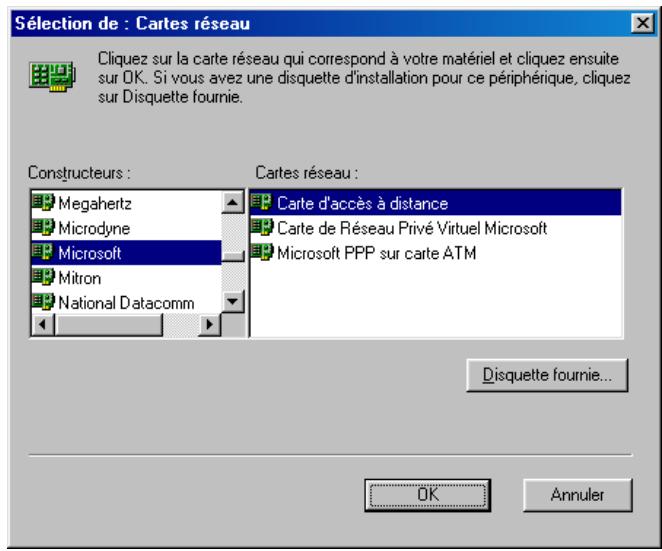This screenshot has height=551, width=662.
Task: Select Carte d'accès à distance entry
Action: click(x=435, y=203)
